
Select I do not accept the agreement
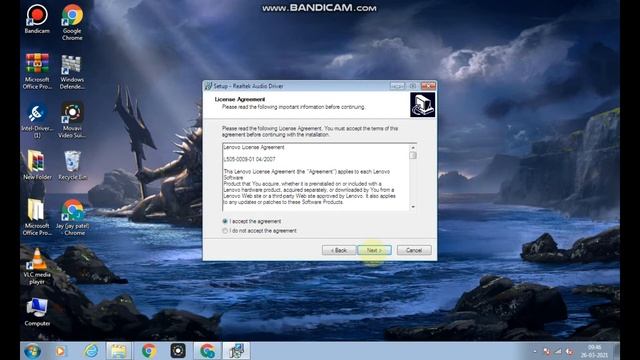(260, 231)
